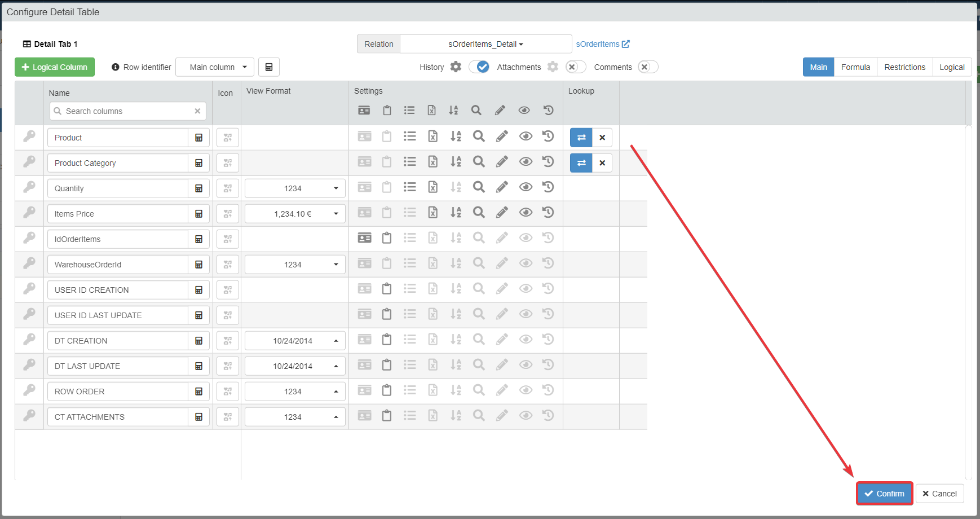
Task: Click the key icon for Product row
Action: pos(29,137)
